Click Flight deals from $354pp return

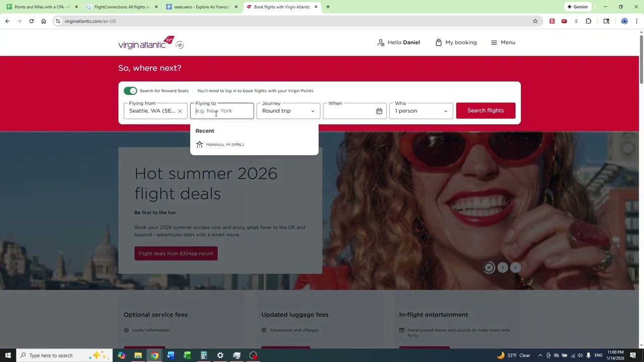point(176,253)
